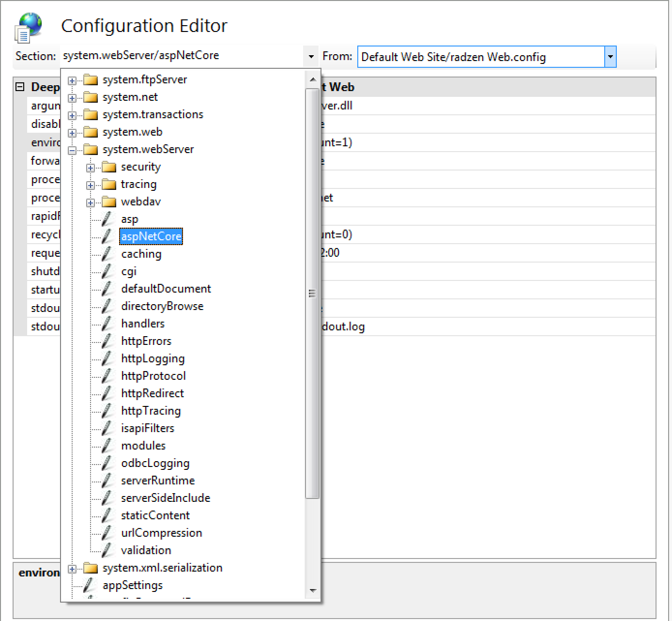This screenshot has width=672, height=621.
Task: Select the isapiFilters section
Action: point(147,428)
